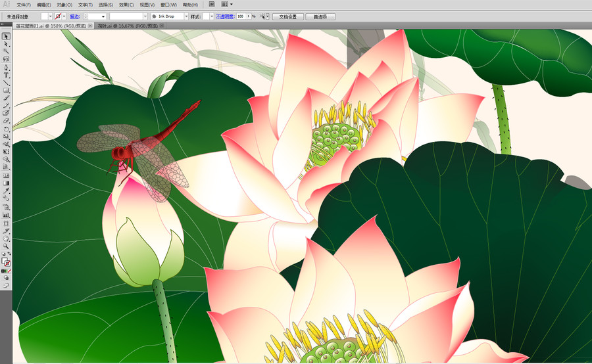Select the Zoom magnifier tool
Viewport: 592px width, 364px height.
pyautogui.click(x=6, y=246)
